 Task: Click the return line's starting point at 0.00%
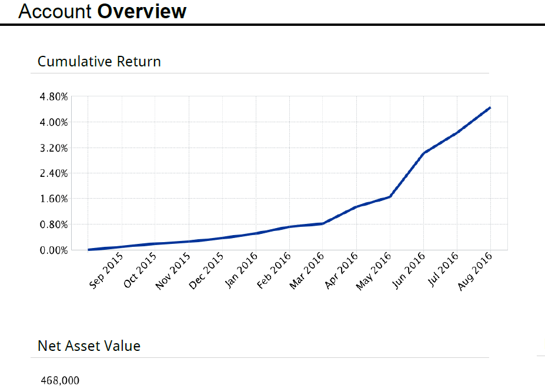pyautogui.click(x=89, y=250)
